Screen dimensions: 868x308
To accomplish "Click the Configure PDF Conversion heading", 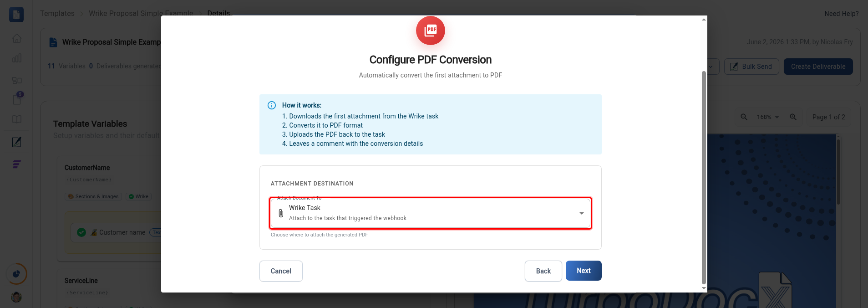I will point(431,60).
